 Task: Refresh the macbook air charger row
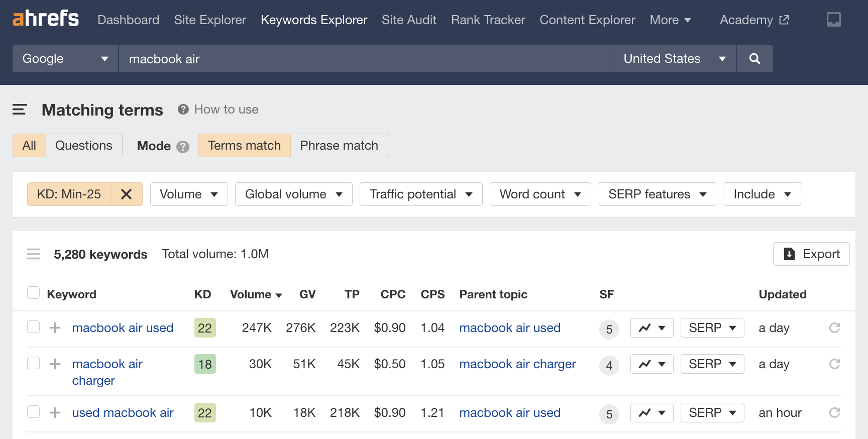point(834,364)
